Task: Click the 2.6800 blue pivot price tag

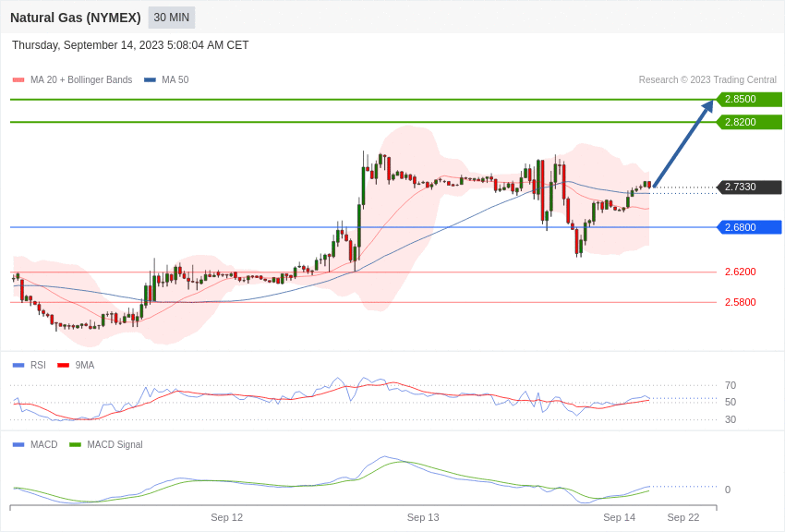Action: click(749, 227)
